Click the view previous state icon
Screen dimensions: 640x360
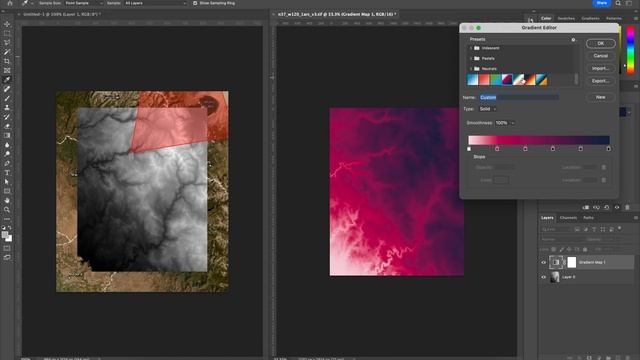596,207
